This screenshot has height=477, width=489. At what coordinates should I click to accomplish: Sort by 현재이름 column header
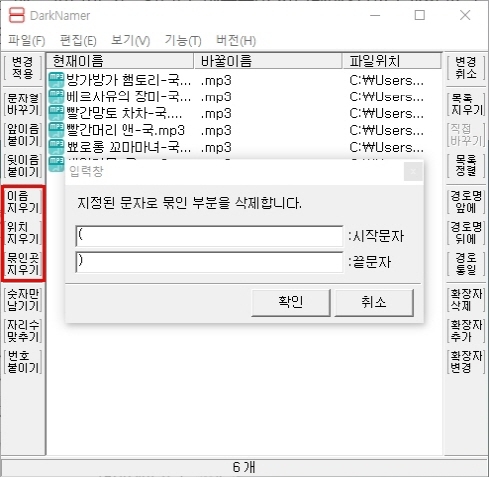click(120, 61)
